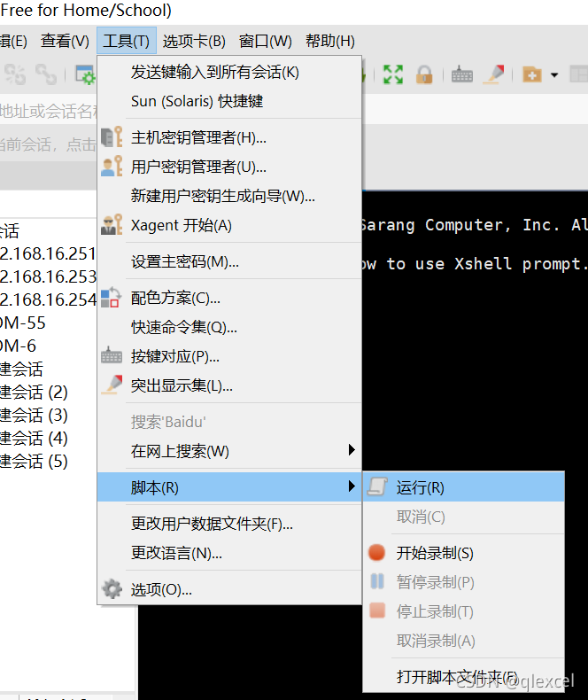The height and width of the screenshot is (700, 588).
Task: Open the 窗口(W) menu
Action: (x=266, y=41)
